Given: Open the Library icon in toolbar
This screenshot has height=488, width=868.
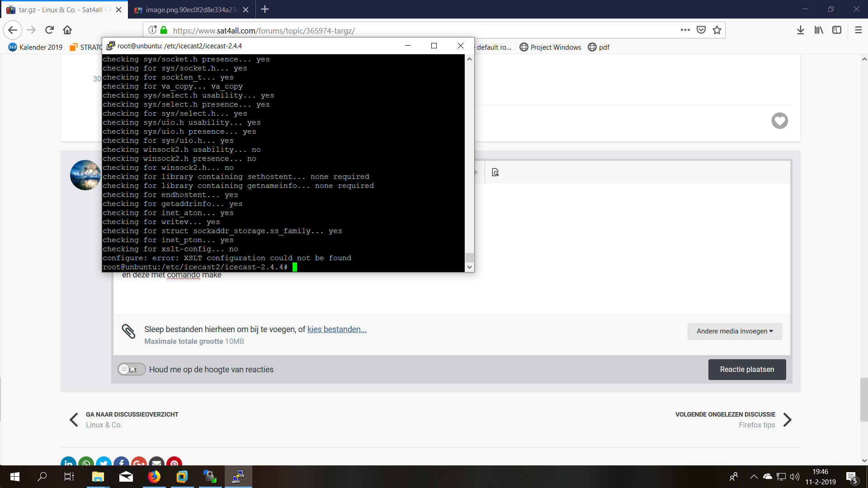Looking at the screenshot, I should coord(819,30).
